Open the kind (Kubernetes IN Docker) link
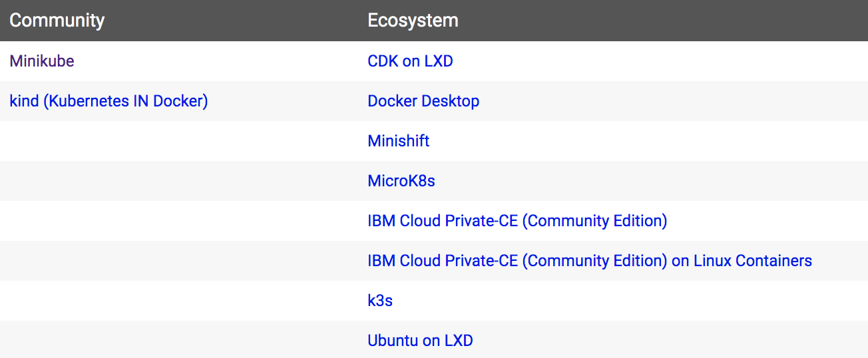Image resolution: width=868 pixels, height=358 pixels. tap(108, 101)
